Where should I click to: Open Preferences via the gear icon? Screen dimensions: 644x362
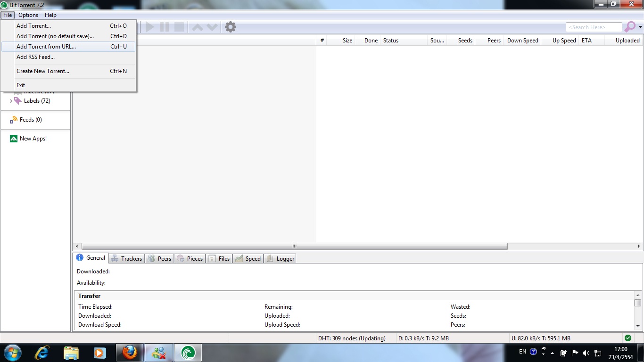(x=231, y=27)
